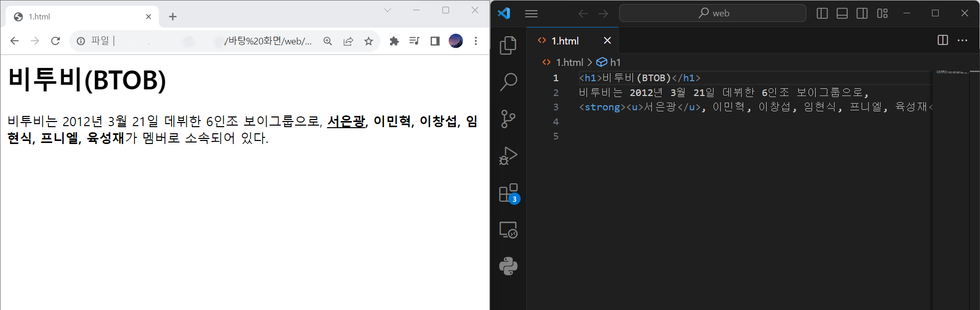Open the VS Code Explorer panel
Image resolution: width=980 pixels, height=310 pixels.
[508, 45]
